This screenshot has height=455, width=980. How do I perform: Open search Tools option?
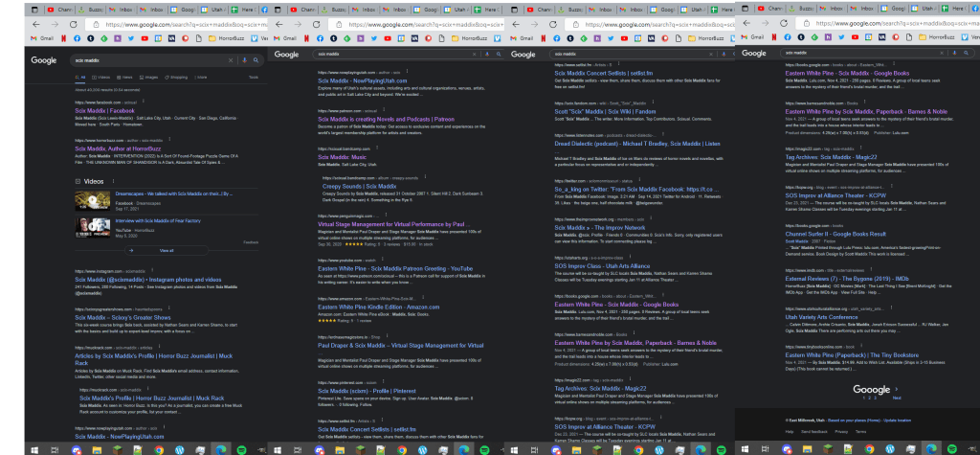[253, 77]
